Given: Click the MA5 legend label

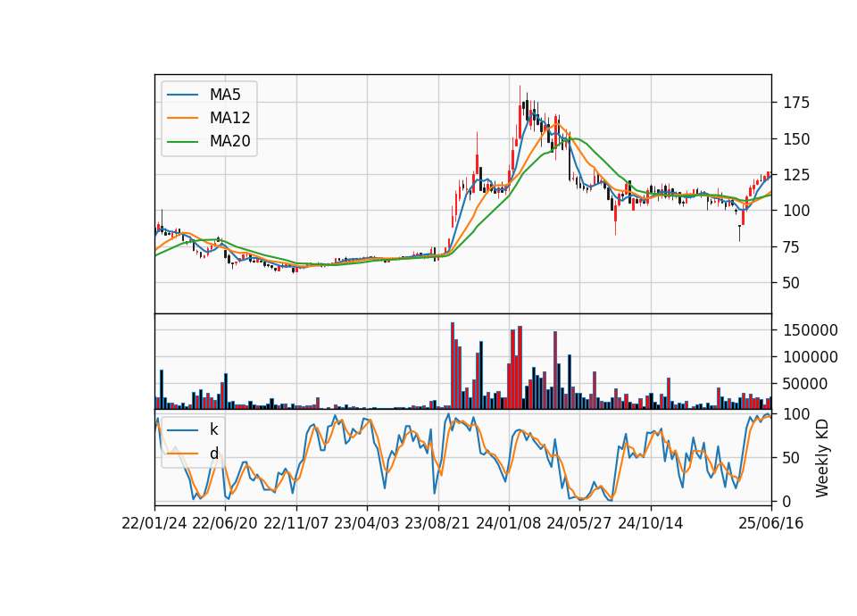Looking at the screenshot, I should point(225,95).
